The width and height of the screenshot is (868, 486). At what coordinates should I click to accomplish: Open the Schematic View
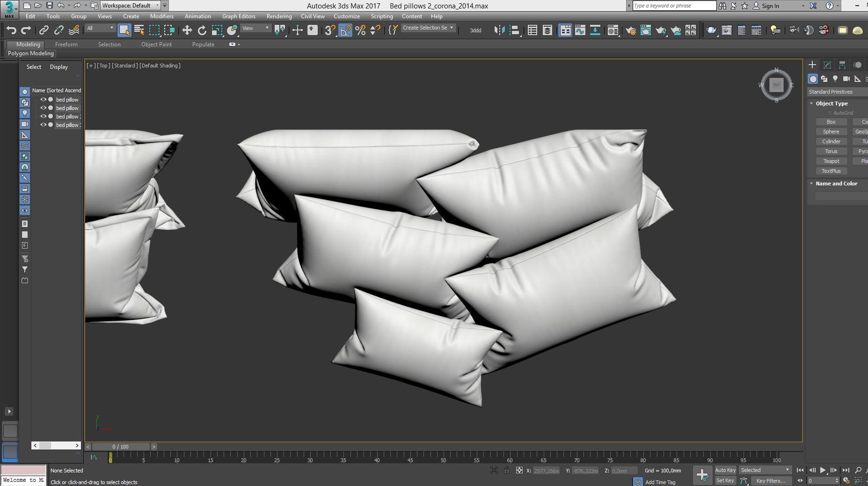pyautogui.click(x=595, y=30)
